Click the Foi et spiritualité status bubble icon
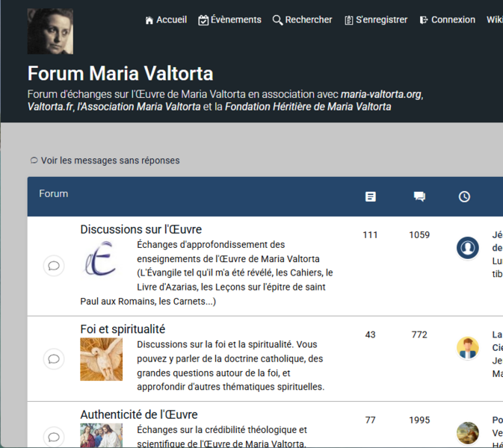This screenshot has height=448, width=503. pyautogui.click(x=54, y=359)
